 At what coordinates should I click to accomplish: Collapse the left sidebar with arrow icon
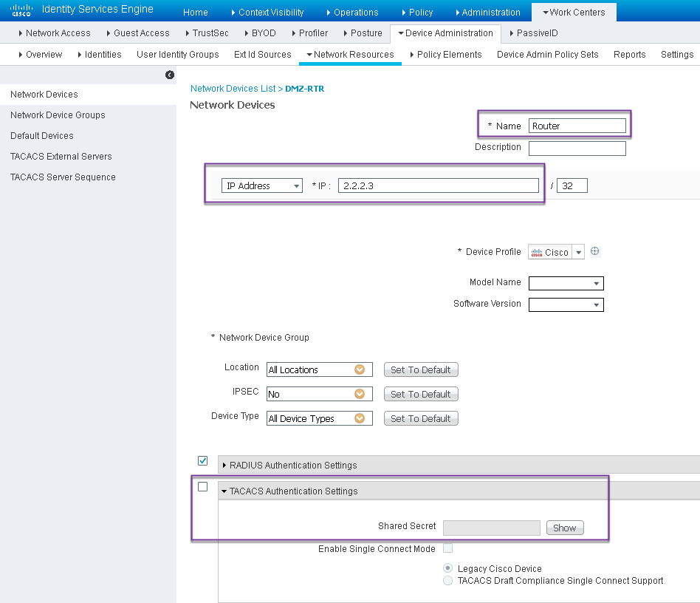pyautogui.click(x=170, y=75)
